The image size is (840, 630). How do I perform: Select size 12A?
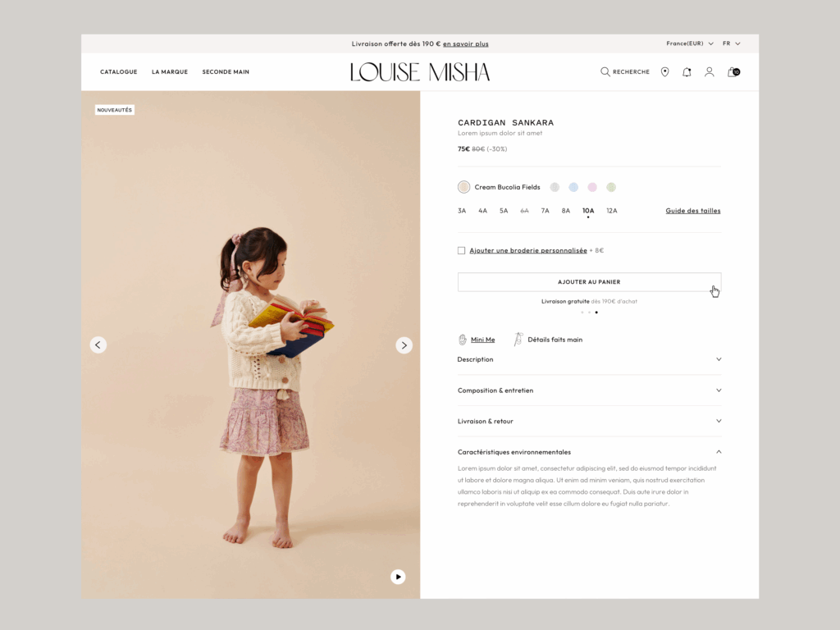pyautogui.click(x=612, y=211)
